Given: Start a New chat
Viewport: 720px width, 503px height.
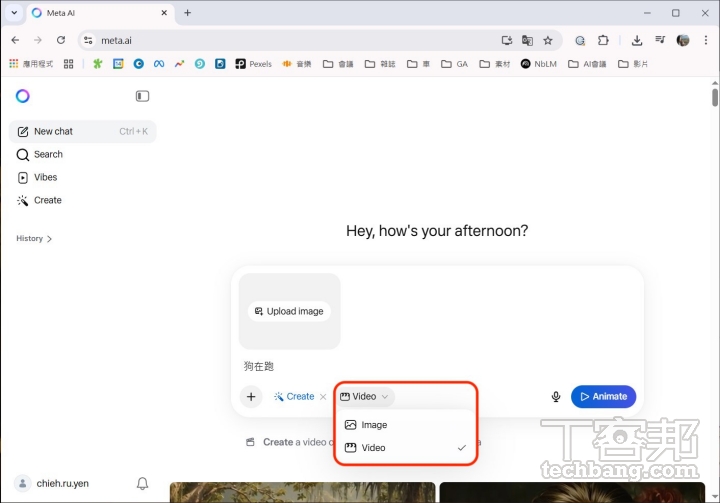Looking at the screenshot, I should pyautogui.click(x=83, y=131).
